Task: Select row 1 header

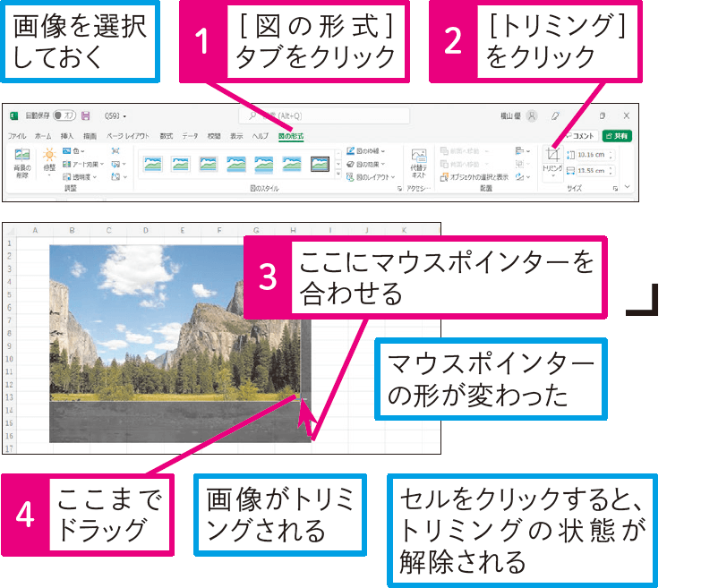Action: click(9, 243)
